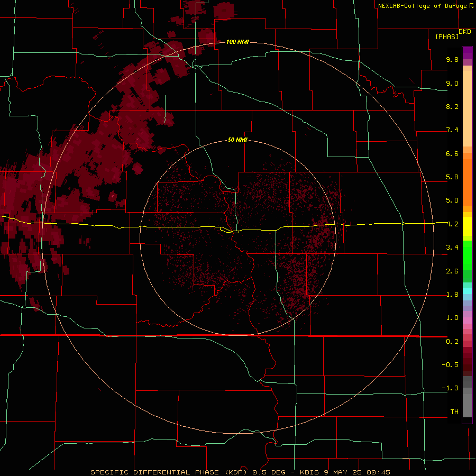Pick the gray TH color bar segment
Screen dimensions: 476x476
[x=467, y=405]
